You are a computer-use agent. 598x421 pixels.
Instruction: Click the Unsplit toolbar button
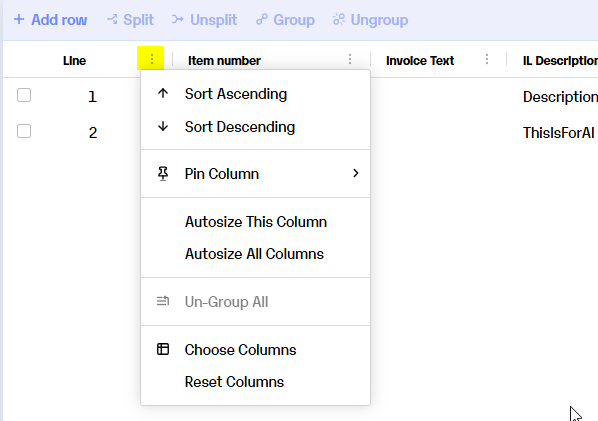[x=204, y=19]
